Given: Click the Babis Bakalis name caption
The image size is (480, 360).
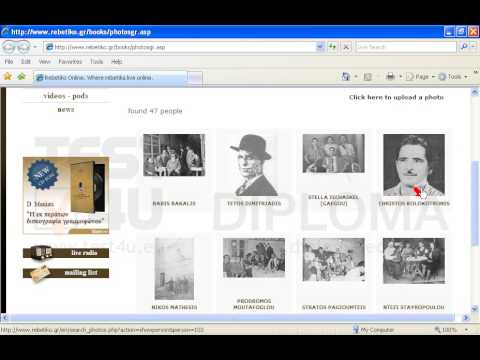Looking at the screenshot, I should [174, 204].
